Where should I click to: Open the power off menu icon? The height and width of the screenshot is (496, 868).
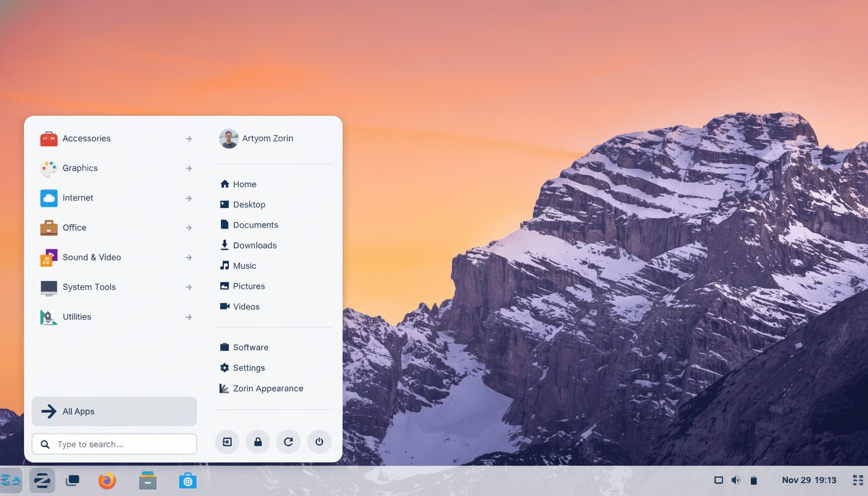click(x=319, y=442)
